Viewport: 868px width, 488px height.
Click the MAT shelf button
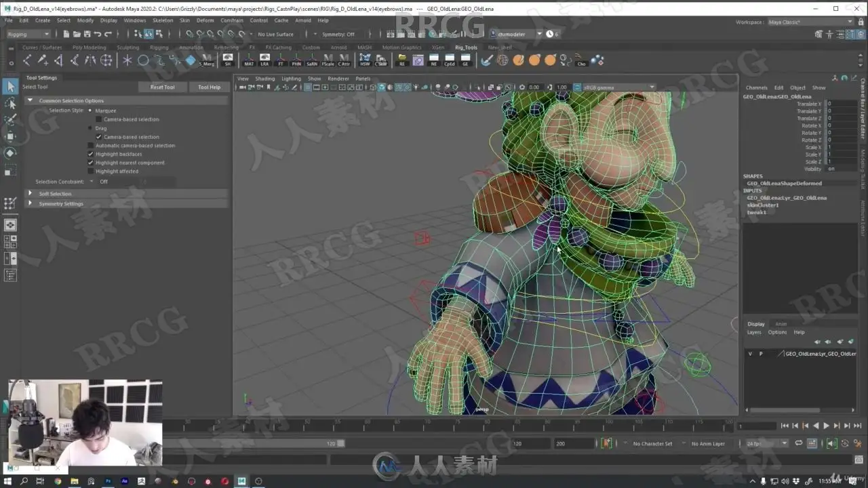click(249, 60)
